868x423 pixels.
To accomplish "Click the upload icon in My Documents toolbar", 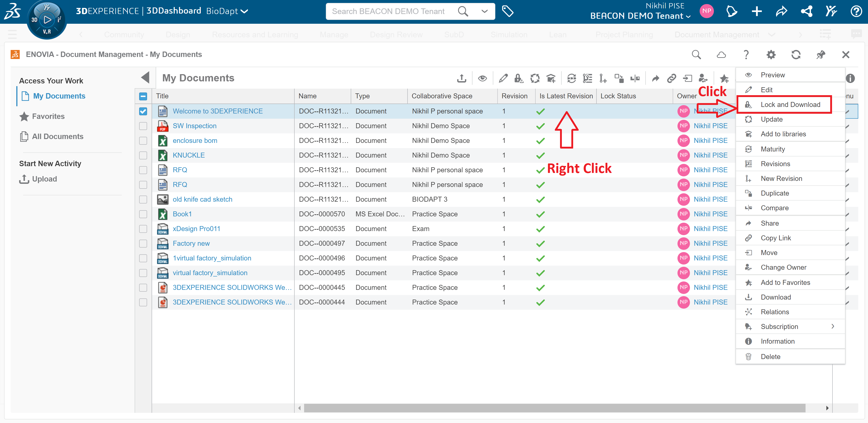I will (462, 78).
